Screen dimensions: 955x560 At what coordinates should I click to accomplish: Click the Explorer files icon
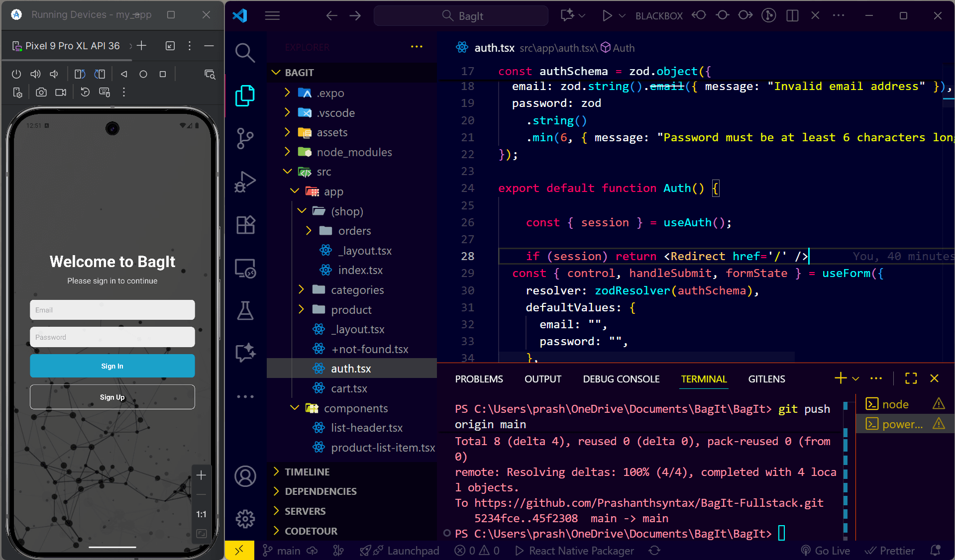[x=245, y=95]
